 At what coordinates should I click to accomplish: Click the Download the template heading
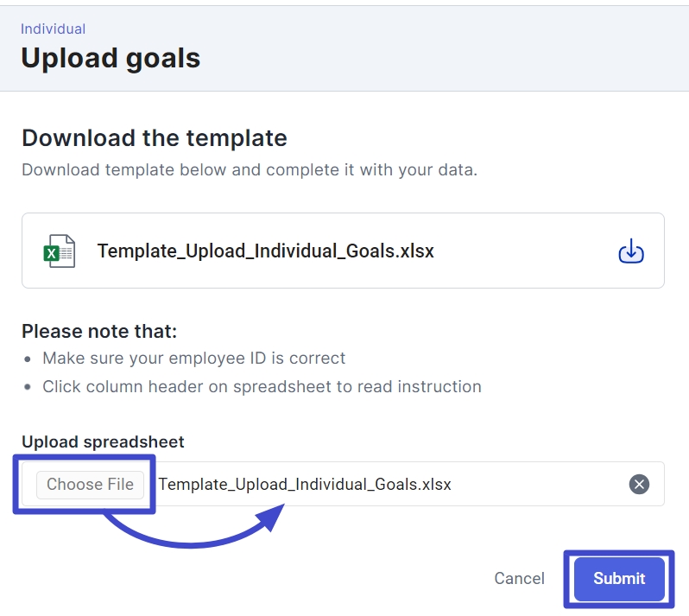click(154, 138)
